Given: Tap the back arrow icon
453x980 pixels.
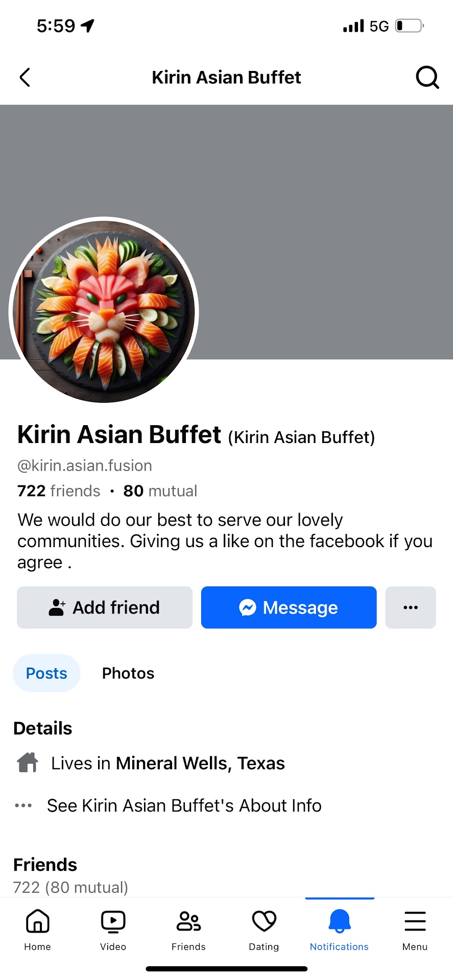Looking at the screenshot, I should tap(25, 78).
